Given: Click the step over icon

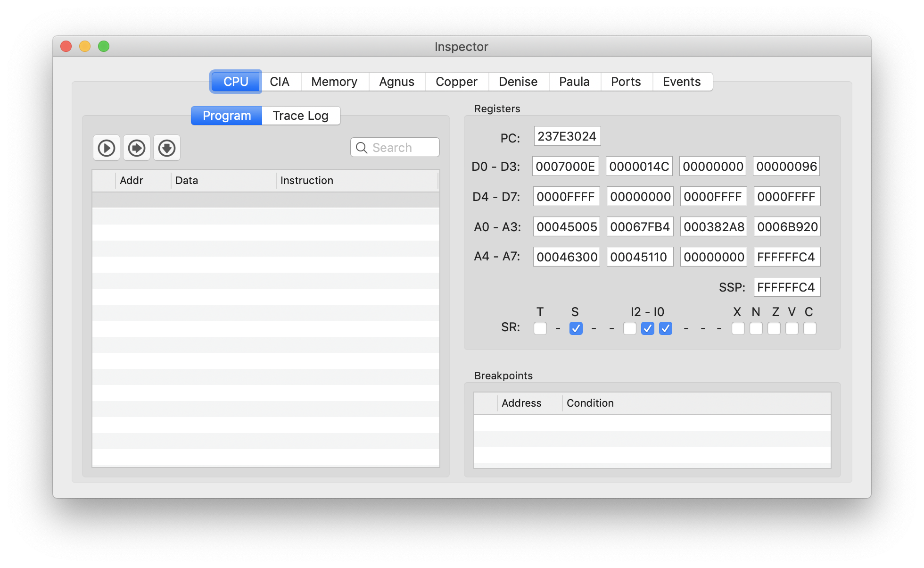Looking at the screenshot, I should click(x=137, y=148).
